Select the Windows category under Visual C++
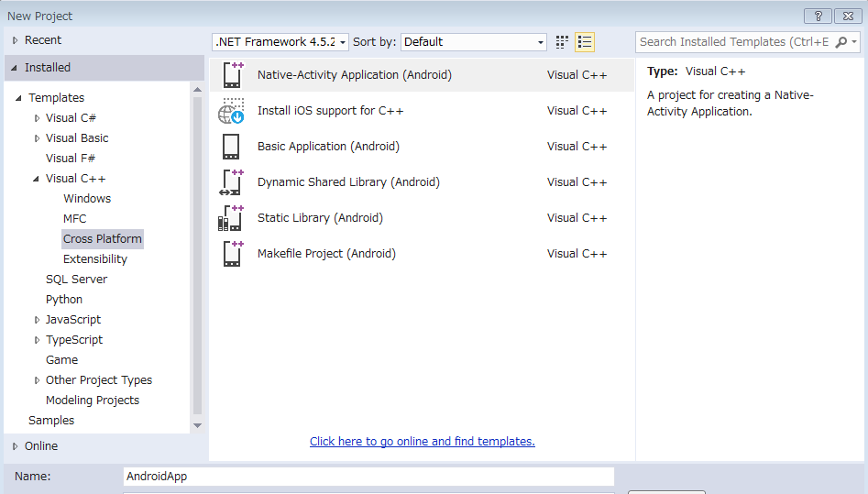This screenshot has height=494, width=868. tap(87, 199)
